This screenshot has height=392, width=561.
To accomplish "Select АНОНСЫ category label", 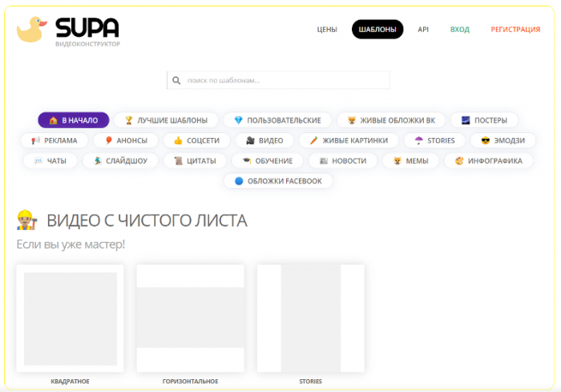I will tap(132, 140).
